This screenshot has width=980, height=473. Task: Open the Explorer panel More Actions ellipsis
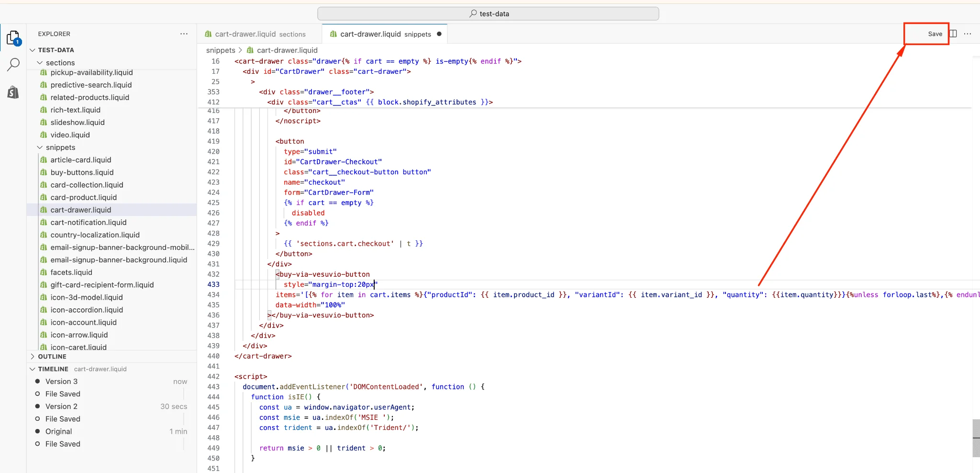[184, 34]
